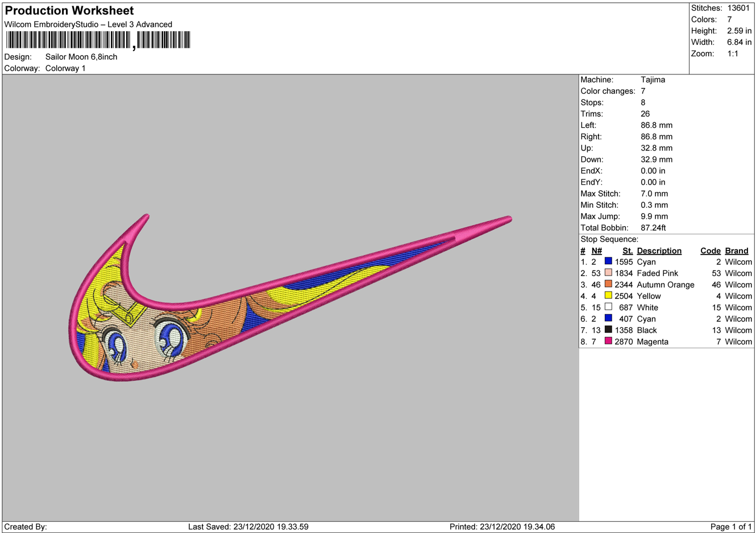Click the Cyan swatch in stop 6
This screenshot has width=756, height=533.
point(608,318)
